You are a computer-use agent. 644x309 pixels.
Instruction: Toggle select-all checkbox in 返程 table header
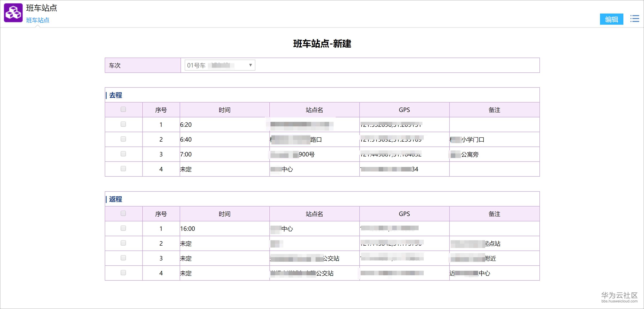point(123,213)
